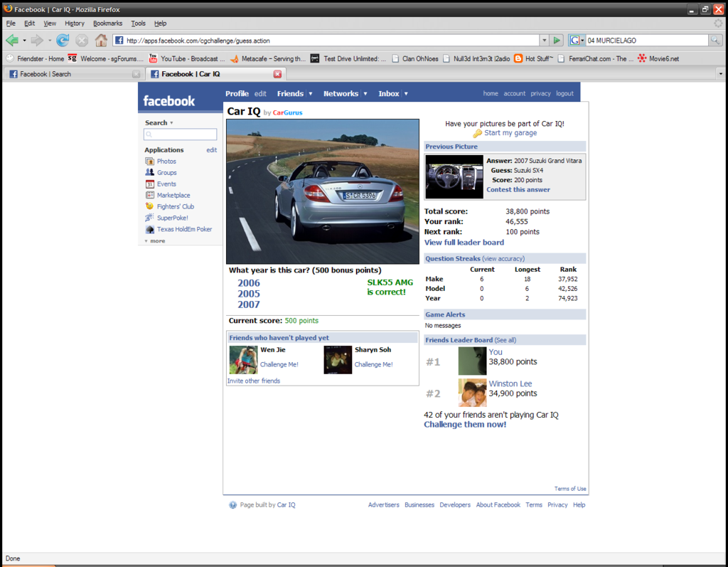Click the Facebook search input box
728x567 pixels.
[181, 134]
